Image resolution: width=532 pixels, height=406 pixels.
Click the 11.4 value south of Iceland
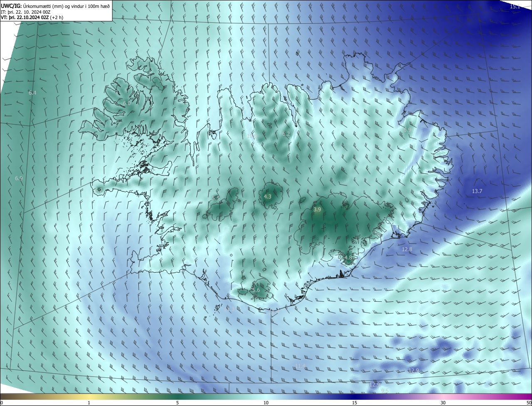point(300,366)
